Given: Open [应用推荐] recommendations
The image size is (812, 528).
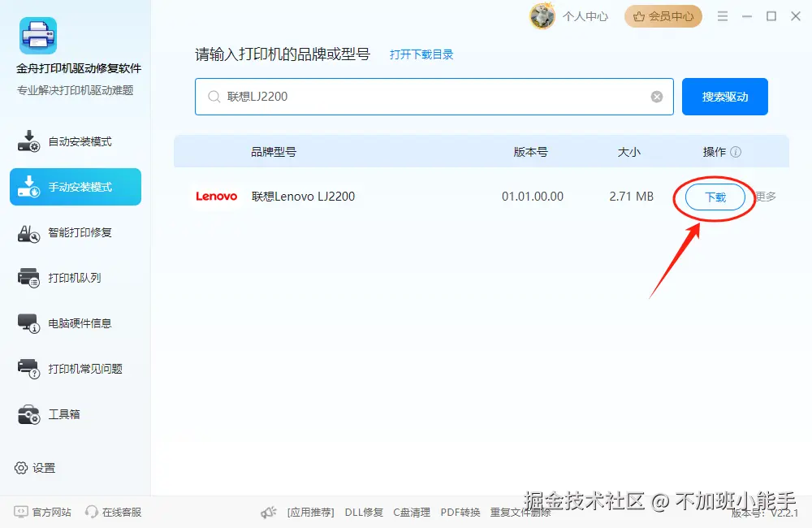Looking at the screenshot, I should coord(311,513).
